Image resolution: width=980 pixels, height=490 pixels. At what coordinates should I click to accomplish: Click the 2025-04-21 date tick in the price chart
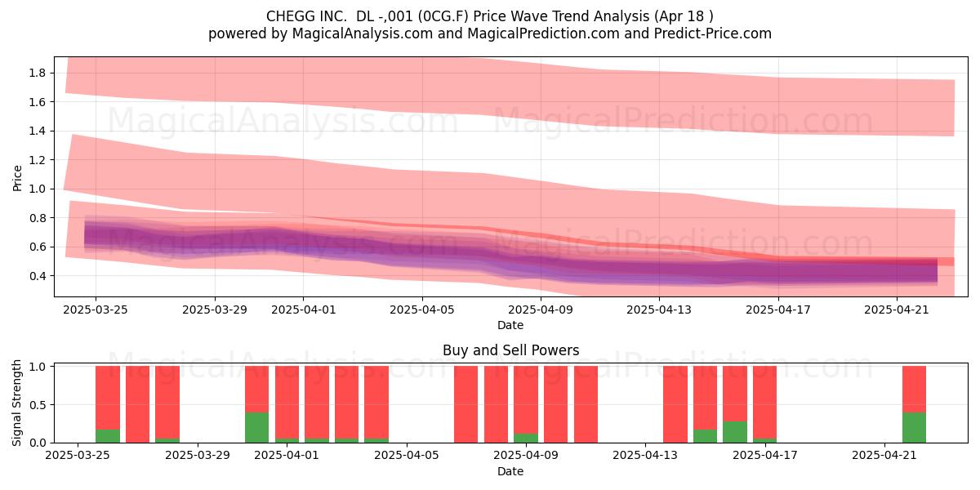(898, 310)
